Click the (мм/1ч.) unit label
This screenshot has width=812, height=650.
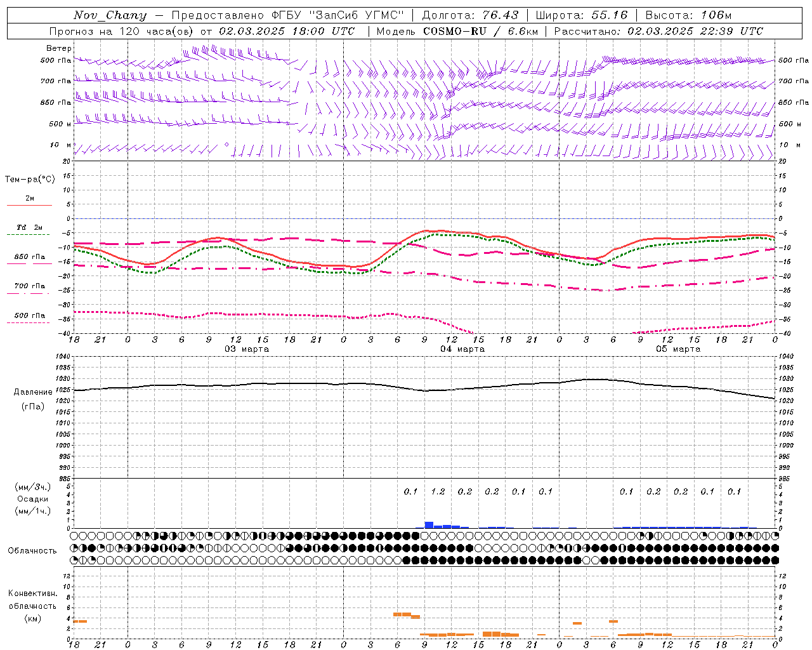coord(33,511)
